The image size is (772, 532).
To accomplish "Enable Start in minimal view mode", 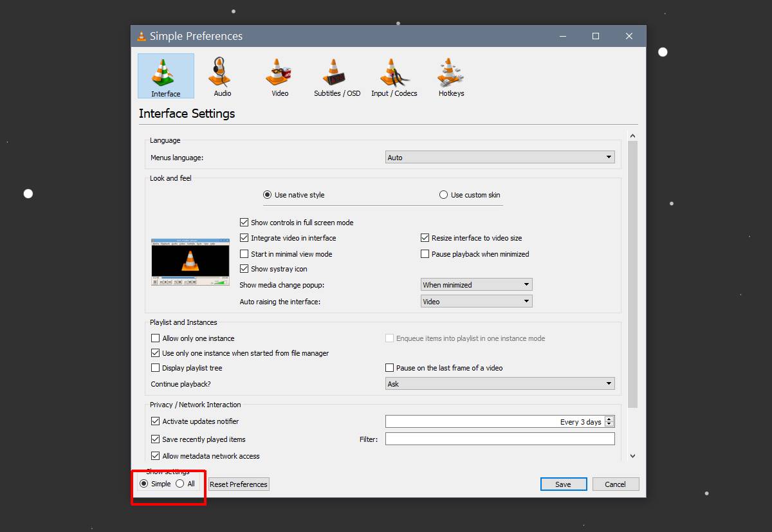I will point(244,253).
